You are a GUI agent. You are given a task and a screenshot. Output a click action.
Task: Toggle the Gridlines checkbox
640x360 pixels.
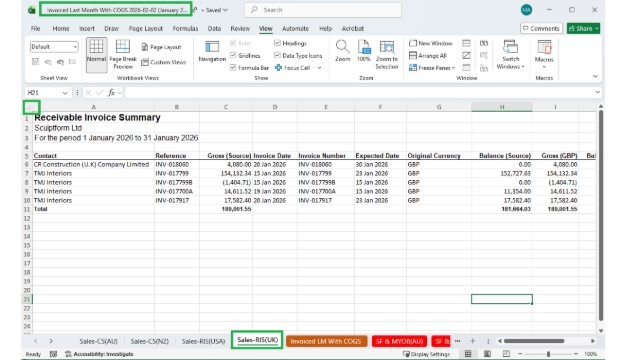(233, 56)
